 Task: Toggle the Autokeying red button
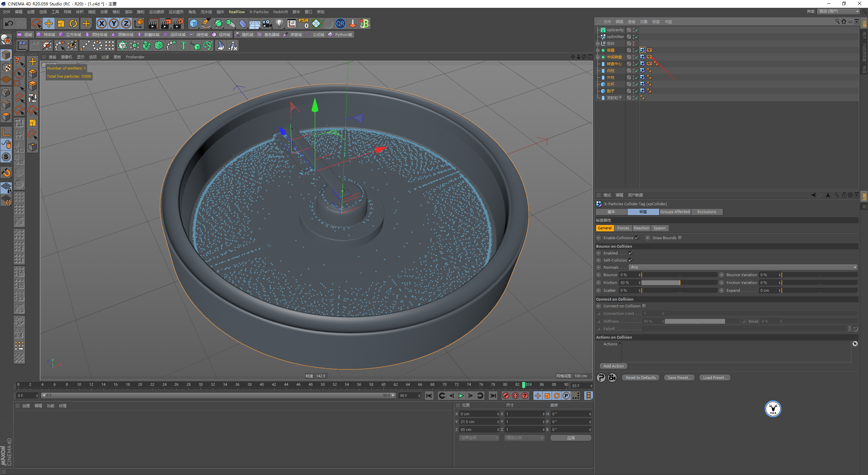point(515,396)
